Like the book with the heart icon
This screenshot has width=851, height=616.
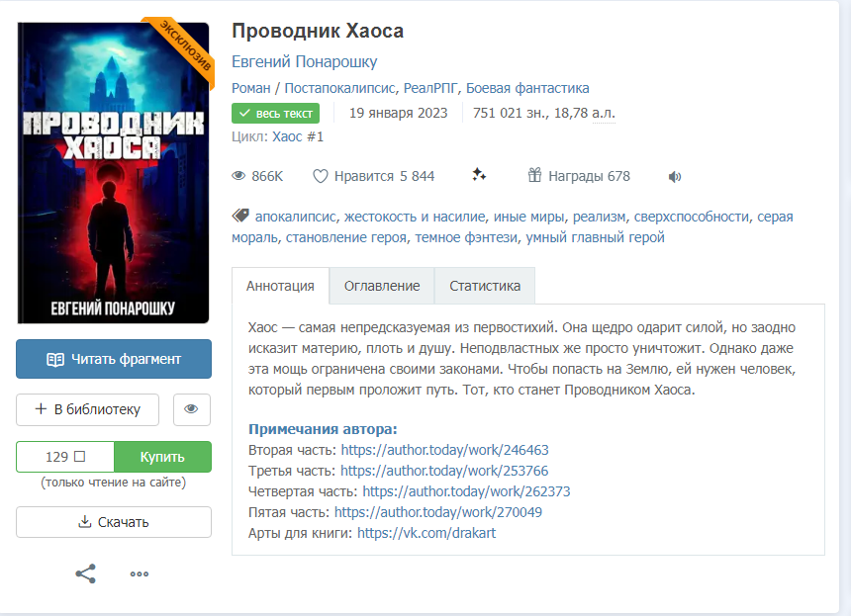pyautogui.click(x=321, y=176)
